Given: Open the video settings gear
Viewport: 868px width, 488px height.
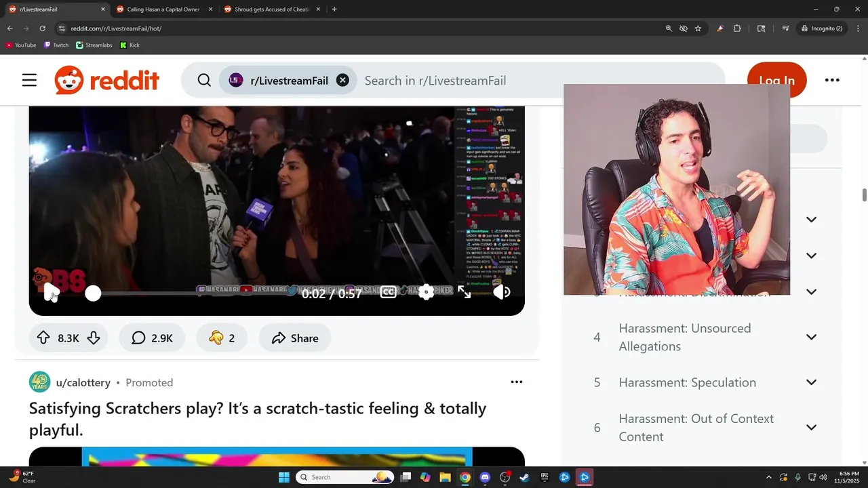Looking at the screenshot, I should (x=426, y=292).
